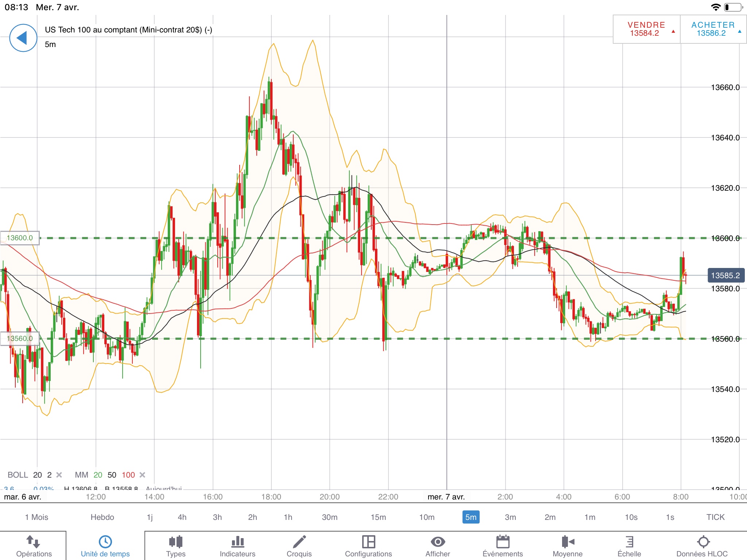Remove the BOLL 20 2 indicator
747x560 pixels.
click(x=59, y=475)
